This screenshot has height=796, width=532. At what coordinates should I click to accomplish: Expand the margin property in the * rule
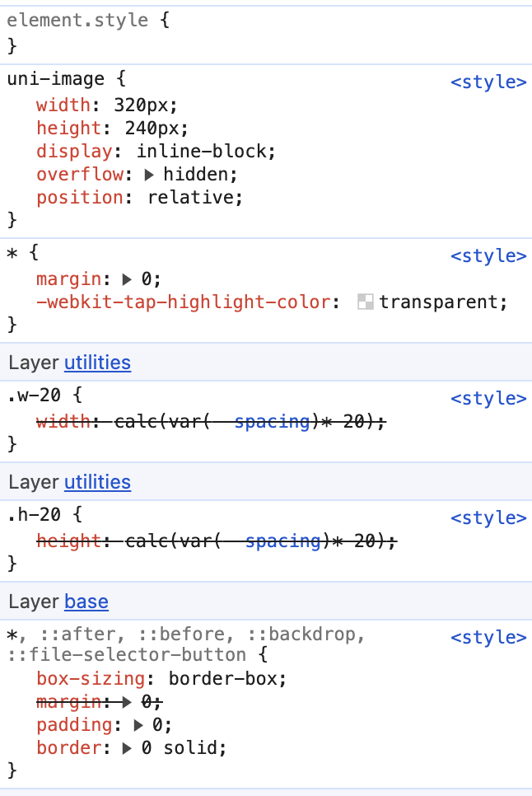(x=127, y=279)
